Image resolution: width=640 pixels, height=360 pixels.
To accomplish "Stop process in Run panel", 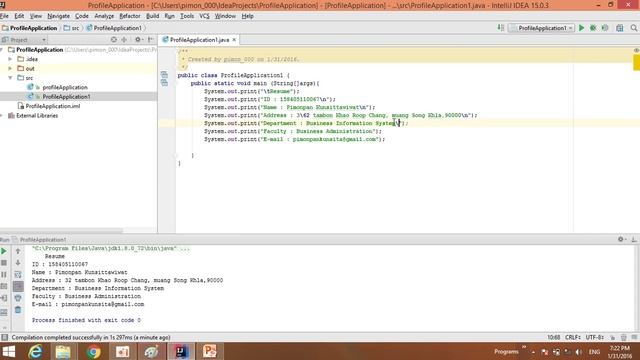I will point(4,263).
